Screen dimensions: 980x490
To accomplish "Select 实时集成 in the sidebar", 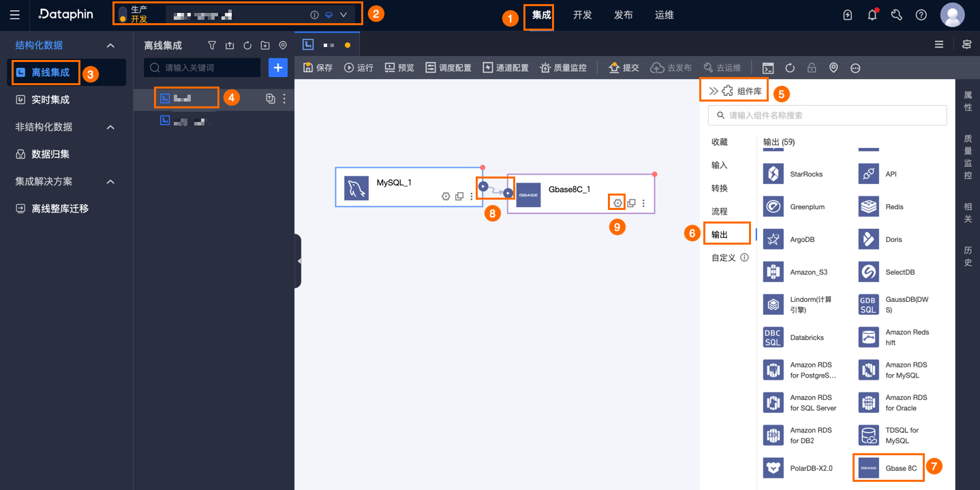I will coord(67,99).
